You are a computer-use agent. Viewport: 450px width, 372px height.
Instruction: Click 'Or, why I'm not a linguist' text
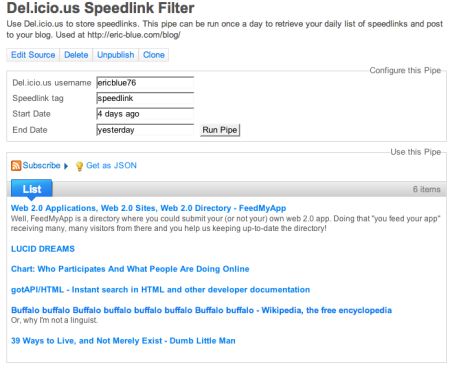[x=54, y=320]
